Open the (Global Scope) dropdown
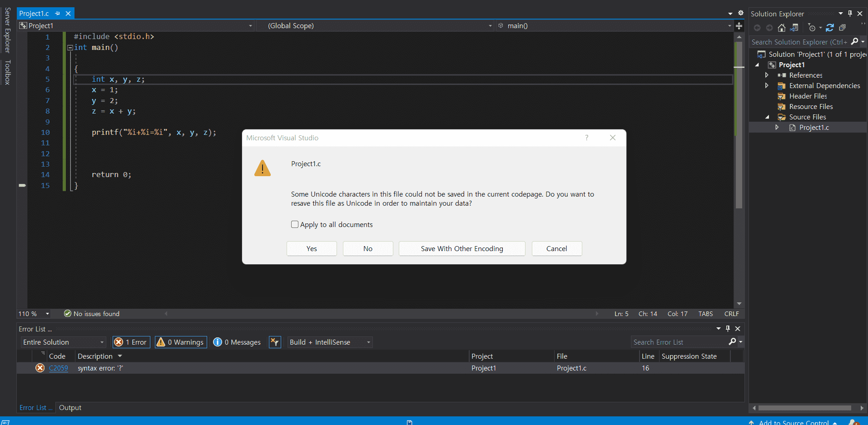This screenshot has height=425, width=868. click(375, 26)
